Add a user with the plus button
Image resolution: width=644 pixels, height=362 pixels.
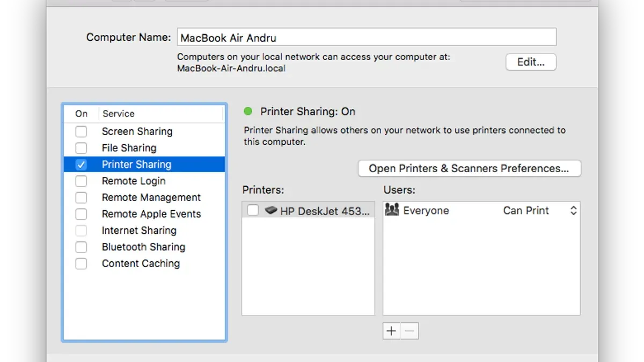[391, 331]
